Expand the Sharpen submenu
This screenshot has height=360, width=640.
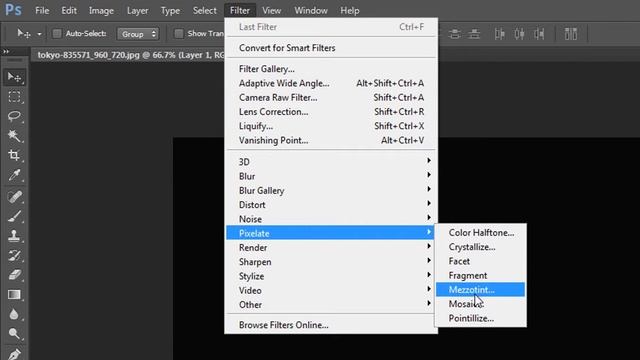pyautogui.click(x=331, y=262)
